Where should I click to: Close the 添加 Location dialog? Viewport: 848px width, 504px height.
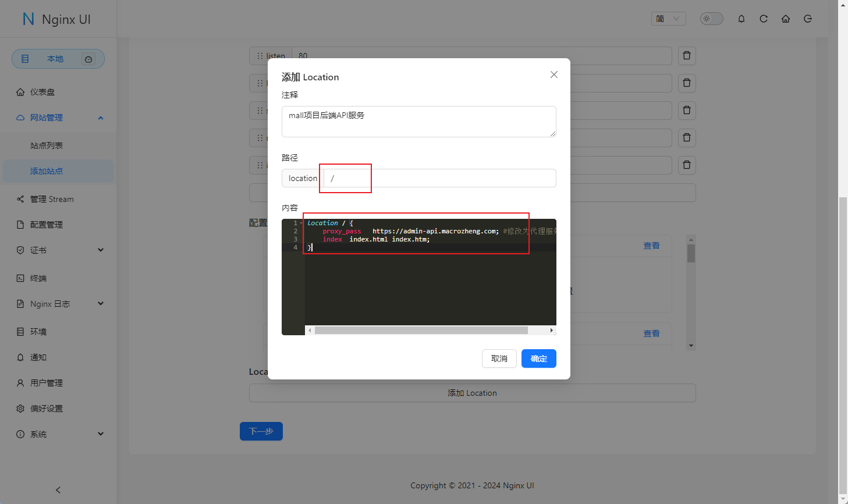coord(554,74)
